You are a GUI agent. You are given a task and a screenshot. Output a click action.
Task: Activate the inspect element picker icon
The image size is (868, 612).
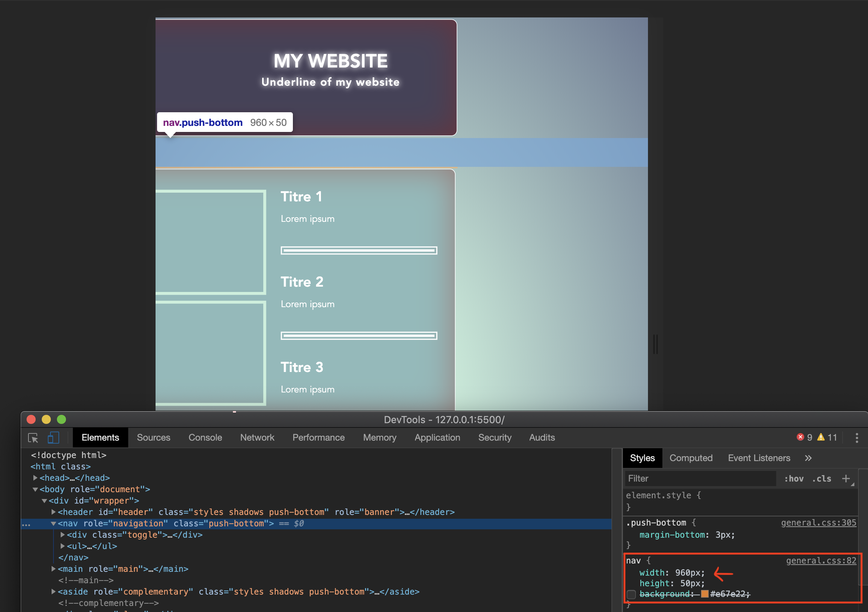tap(33, 438)
